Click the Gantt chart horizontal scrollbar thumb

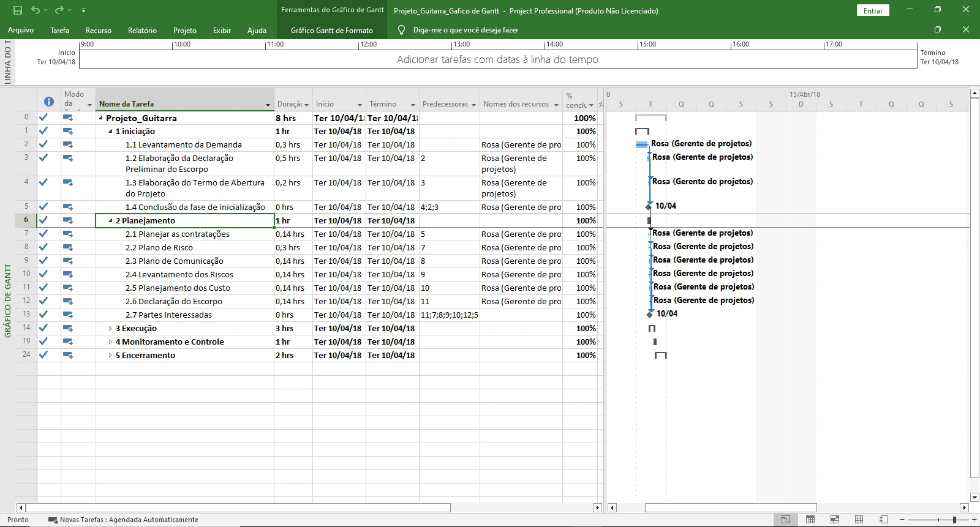[731, 507]
